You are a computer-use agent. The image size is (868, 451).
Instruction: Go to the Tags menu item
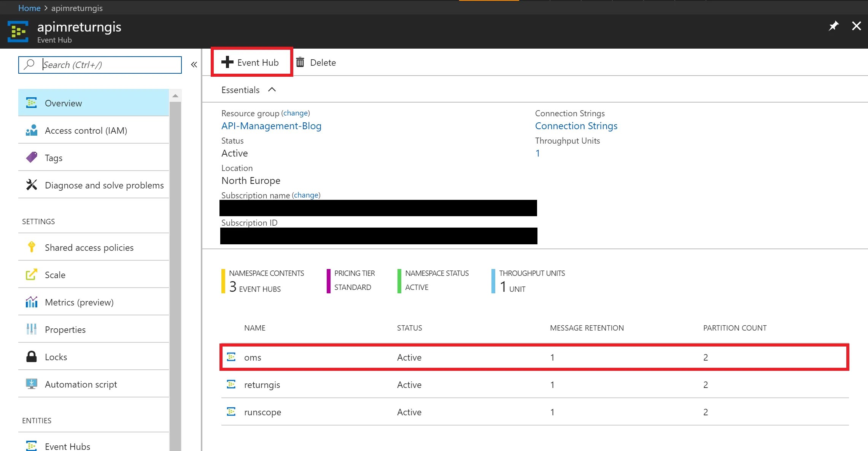coord(94,157)
